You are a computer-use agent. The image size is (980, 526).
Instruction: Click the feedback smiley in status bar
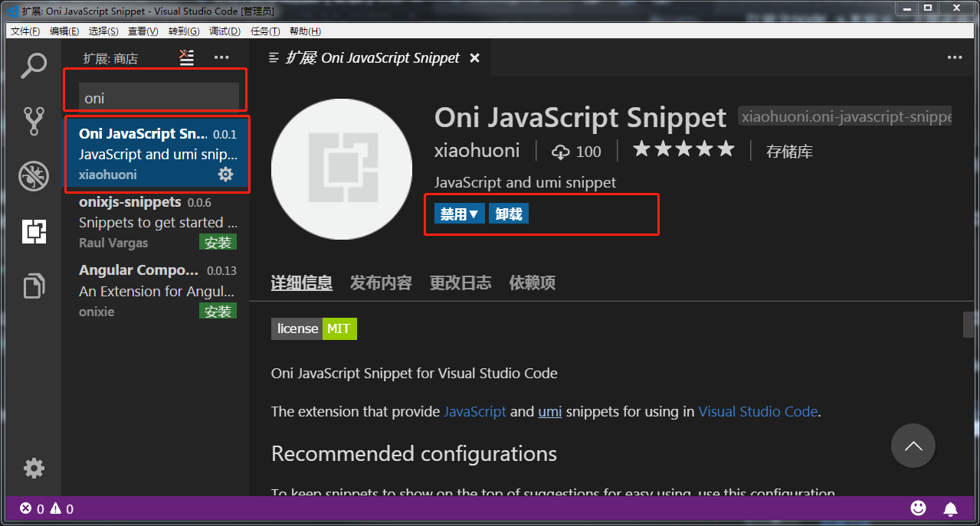pyautogui.click(x=918, y=508)
